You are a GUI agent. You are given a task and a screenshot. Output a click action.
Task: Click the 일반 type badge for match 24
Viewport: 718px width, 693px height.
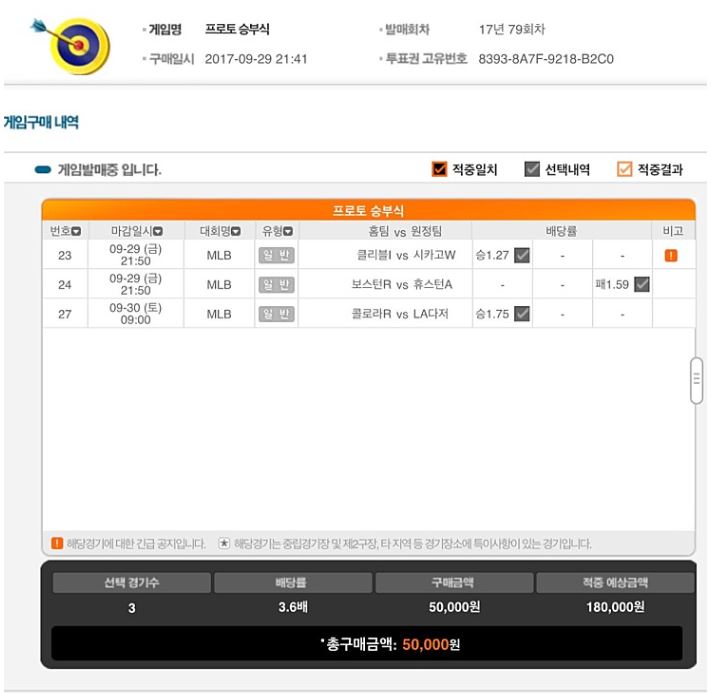tap(276, 284)
